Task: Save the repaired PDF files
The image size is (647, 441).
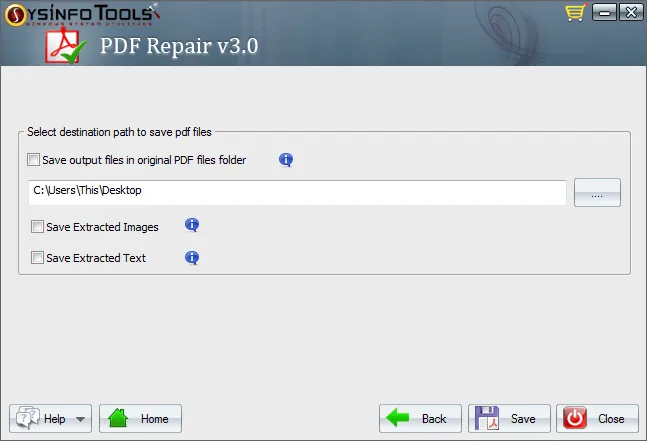Action: tap(509, 419)
